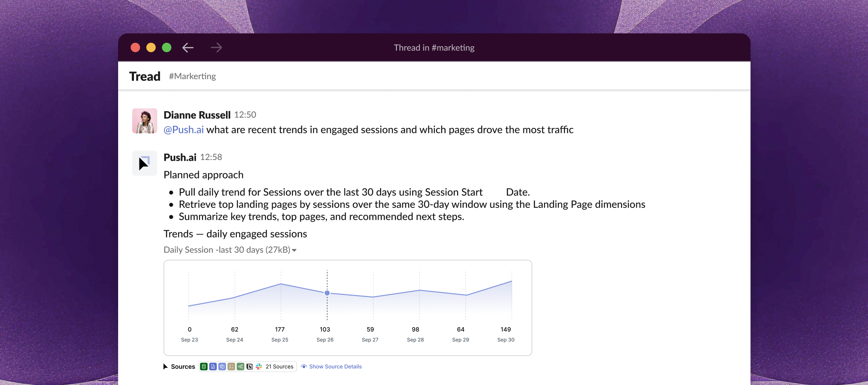Open the 21 Sources label
This screenshot has width=868, height=385.
coord(279,367)
